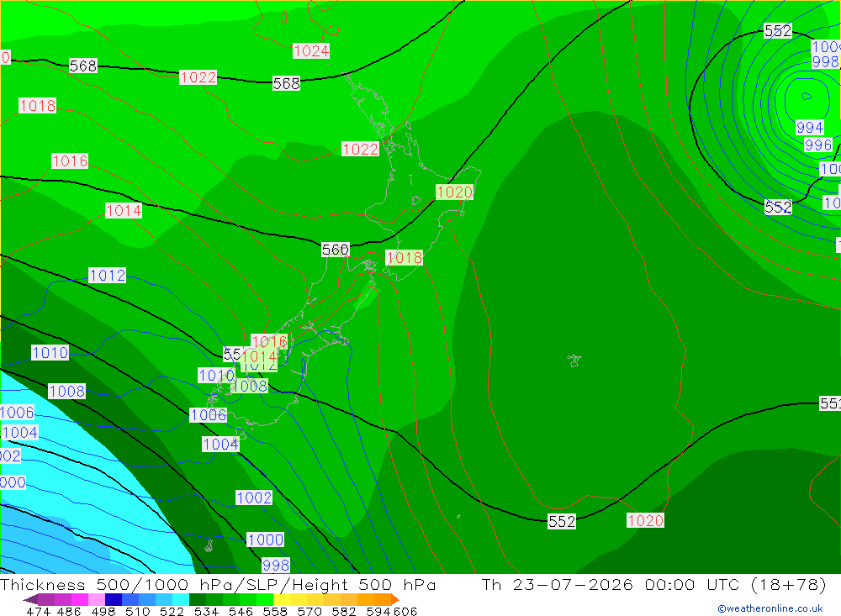The image size is (841, 616).
Task: Select the blue 1002 isobar label
Action: [x=254, y=498]
